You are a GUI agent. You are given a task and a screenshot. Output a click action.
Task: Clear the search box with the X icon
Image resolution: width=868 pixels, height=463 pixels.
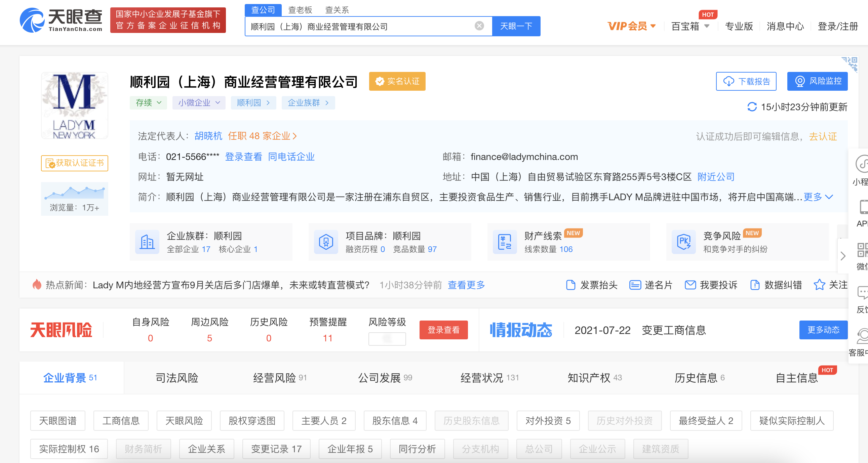click(479, 26)
